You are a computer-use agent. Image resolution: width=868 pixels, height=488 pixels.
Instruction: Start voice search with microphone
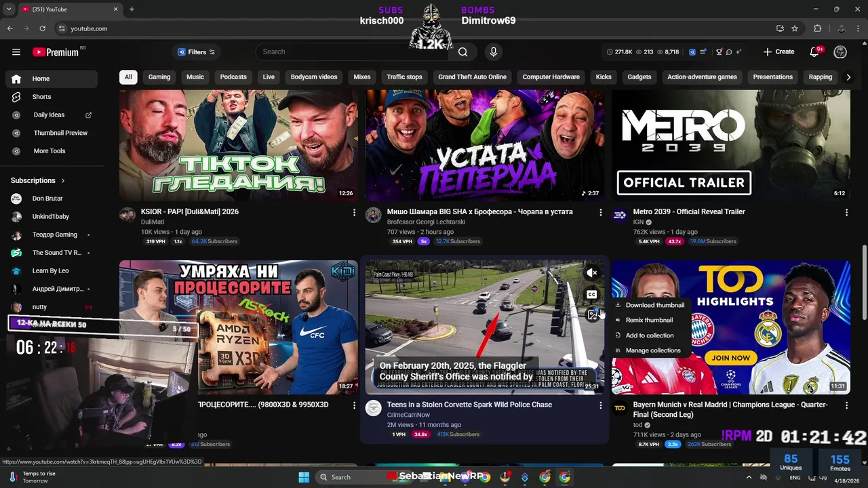tap(494, 52)
